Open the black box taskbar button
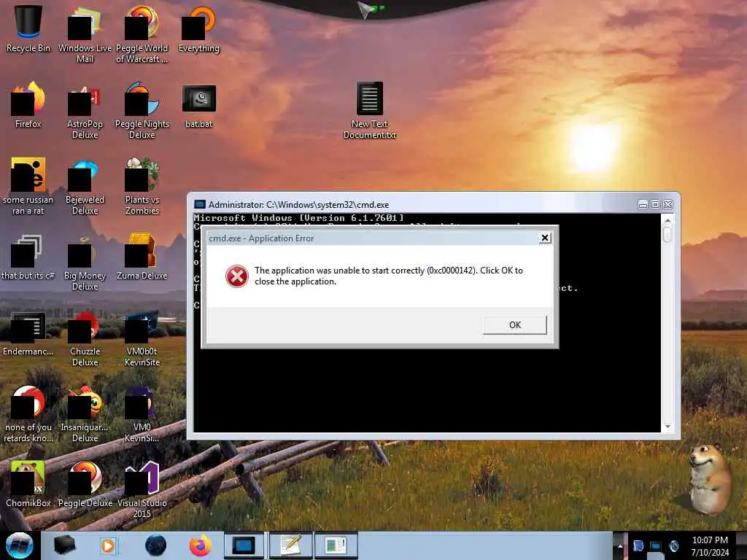Image resolution: width=747 pixels, height=560 pixels. pos(64,545)
